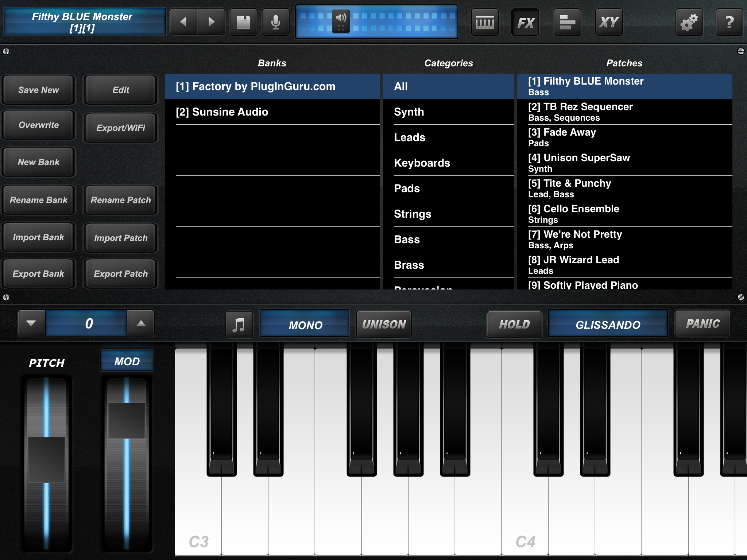Open the XY pad view

(x=609, y=23)
